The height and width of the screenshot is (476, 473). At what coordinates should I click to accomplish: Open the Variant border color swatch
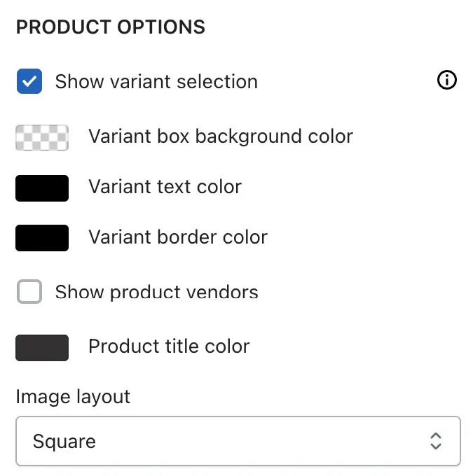42,238
